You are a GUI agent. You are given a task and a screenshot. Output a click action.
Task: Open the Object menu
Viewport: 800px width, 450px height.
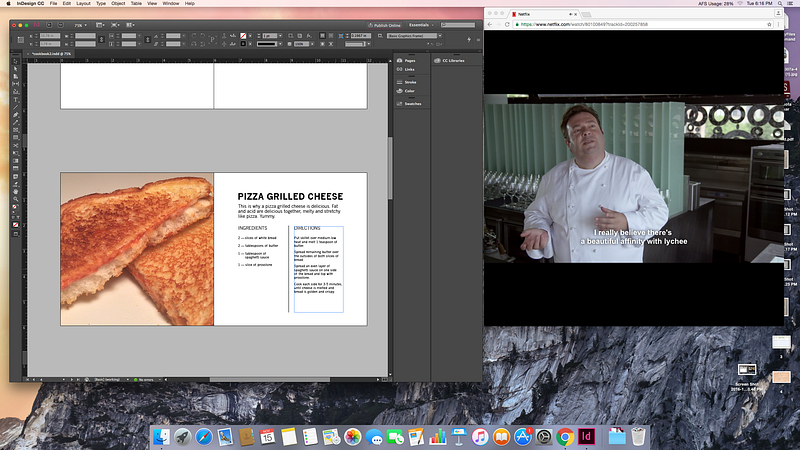point(119,4)
